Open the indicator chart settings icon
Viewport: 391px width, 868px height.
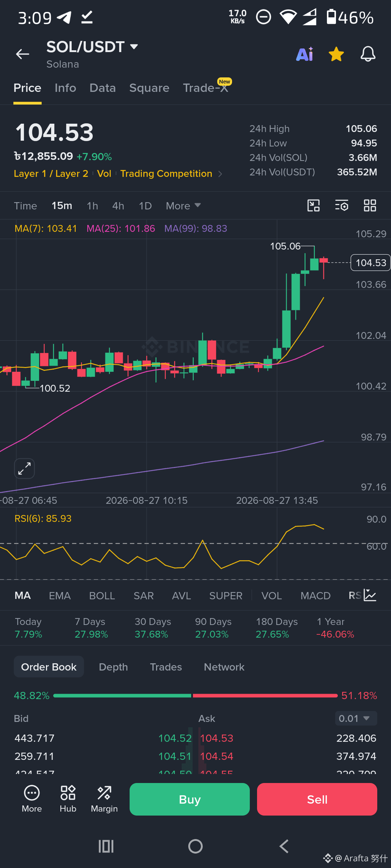pyautogui.click(x=370, y=595)
